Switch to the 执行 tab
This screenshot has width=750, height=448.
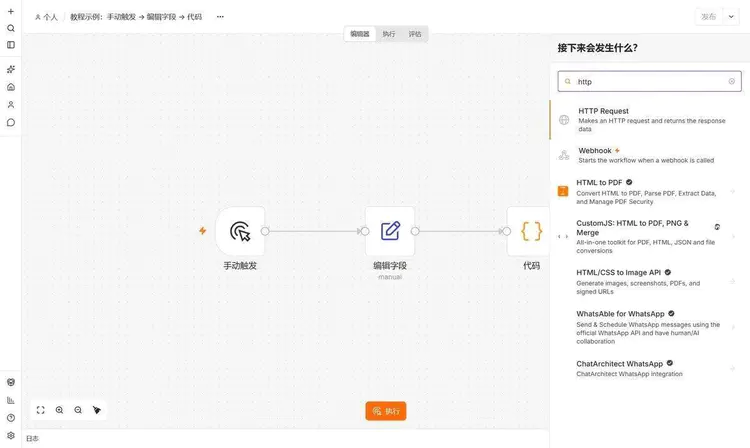pos(389,34)
